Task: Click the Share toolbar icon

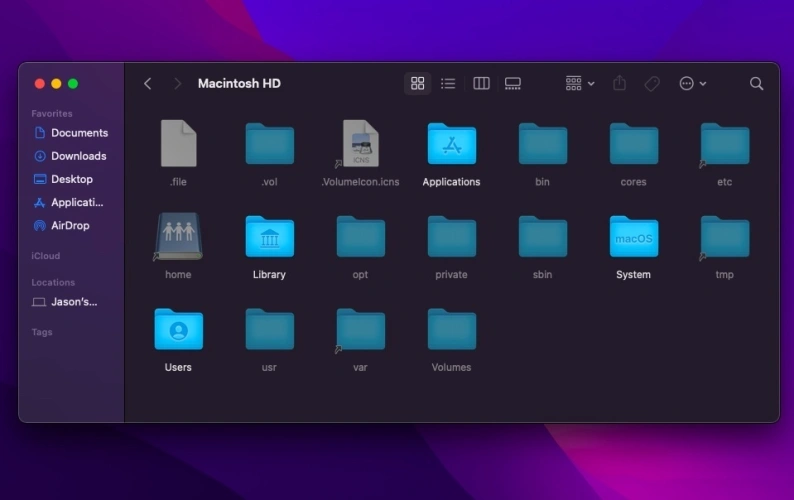Action: coord(619,84)
